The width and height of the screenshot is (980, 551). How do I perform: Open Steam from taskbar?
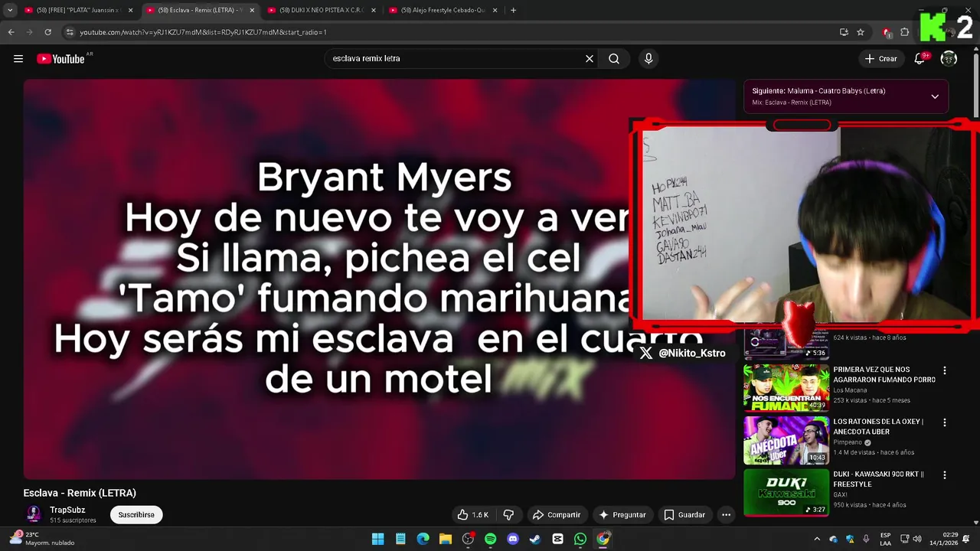[535, 539]
